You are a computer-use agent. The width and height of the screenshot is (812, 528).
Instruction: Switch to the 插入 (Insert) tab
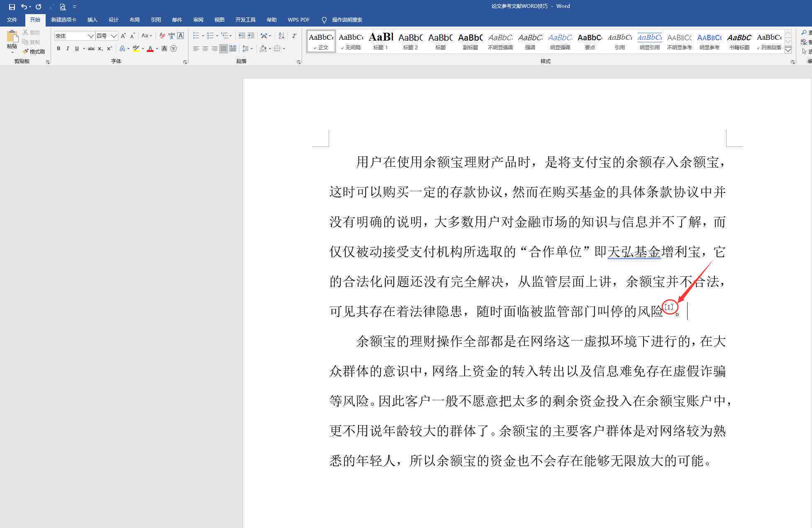92,20
